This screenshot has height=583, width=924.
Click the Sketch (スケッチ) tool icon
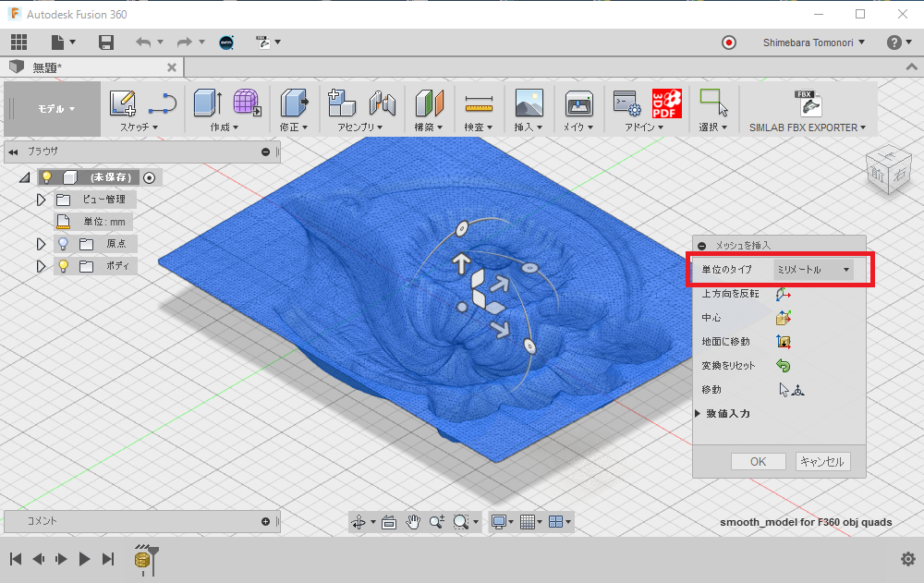(123, 103)
